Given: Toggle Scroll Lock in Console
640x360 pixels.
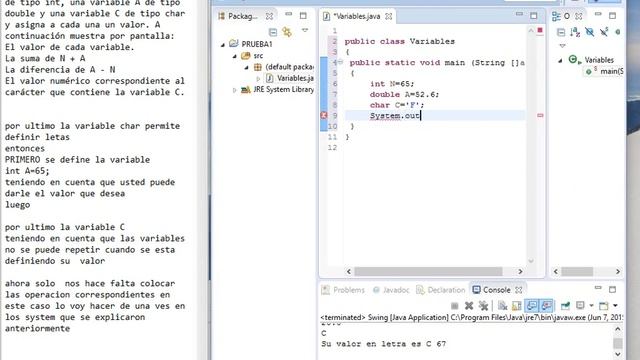Looking at the screenshot, I should pos(517,305).
